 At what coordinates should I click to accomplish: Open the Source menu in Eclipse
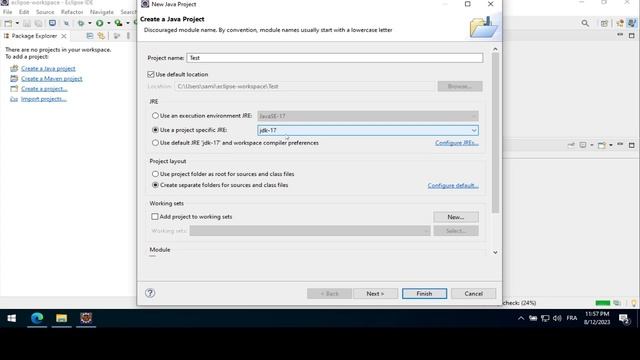(45, 12)
